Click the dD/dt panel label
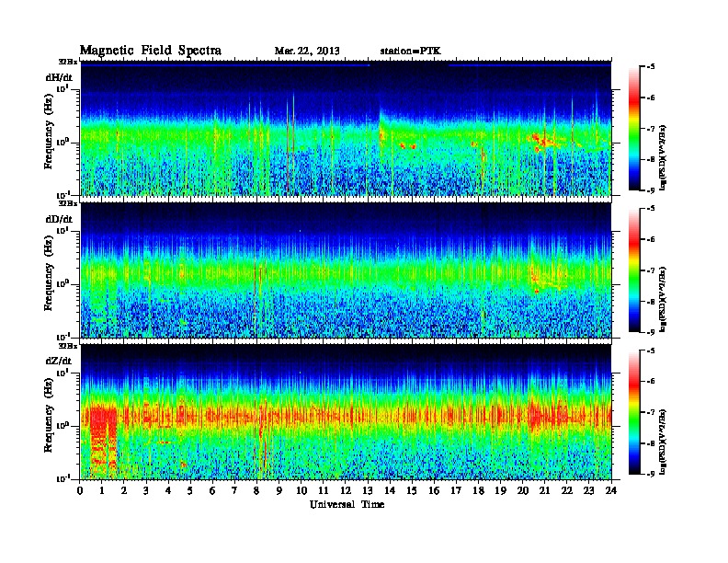Viewport: 728px width, 563px height. [x=59, y=219]
